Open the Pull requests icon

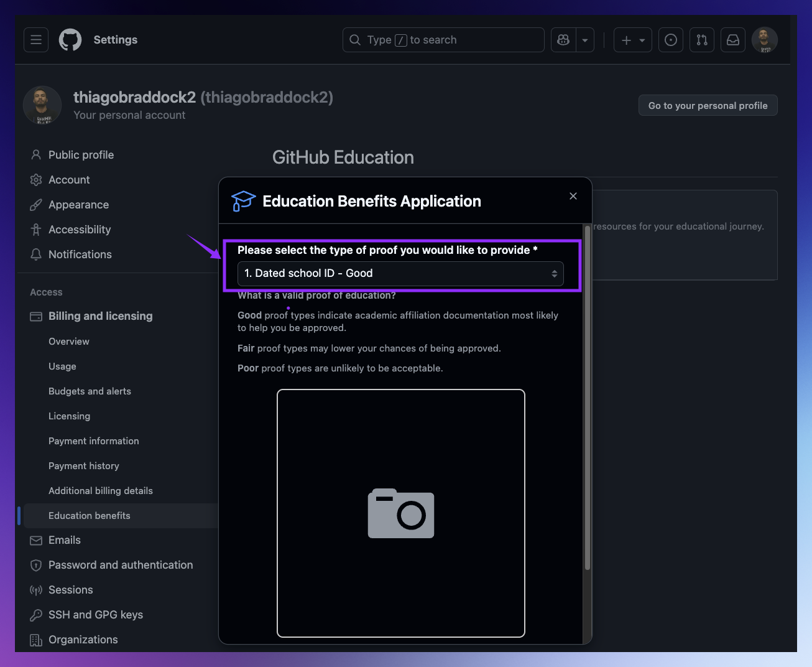pyautogui.click(x=702, y=40)
